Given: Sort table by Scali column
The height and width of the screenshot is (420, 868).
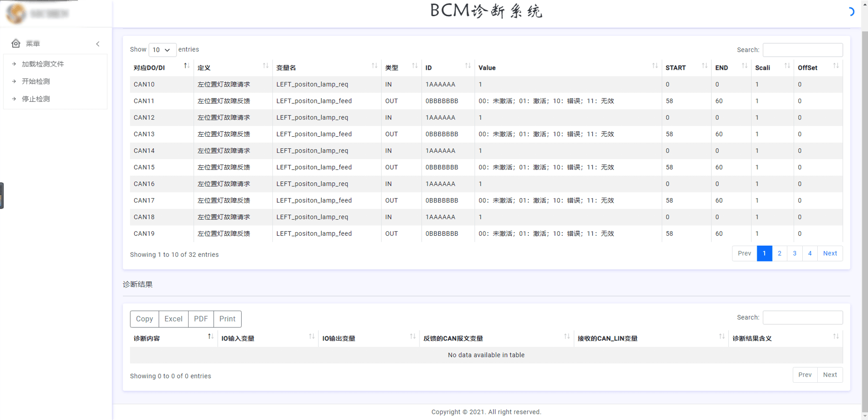Looking at the screenshot, I should click(x=772, y=67).
